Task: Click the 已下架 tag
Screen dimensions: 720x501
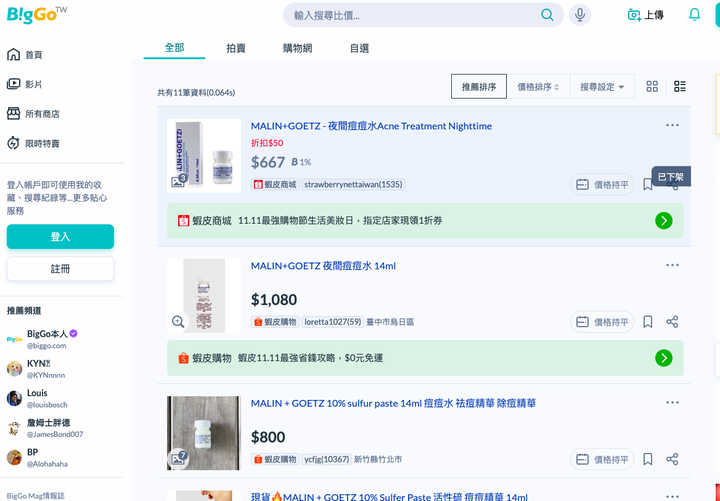Action: click(671, 177)
